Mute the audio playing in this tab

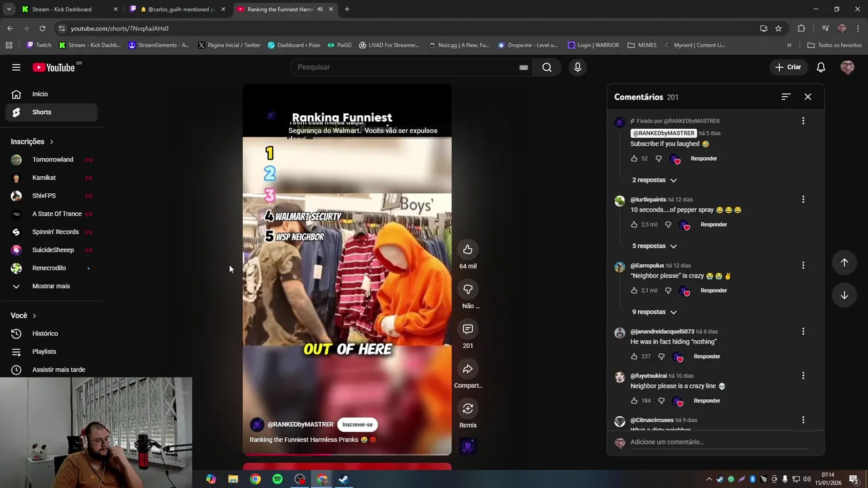(x=319, y=9)
